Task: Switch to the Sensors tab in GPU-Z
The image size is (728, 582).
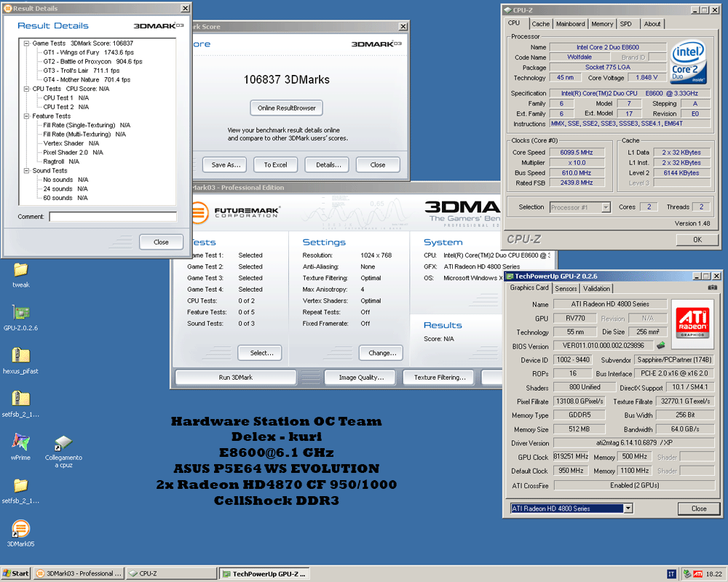Action: point(566,289)
